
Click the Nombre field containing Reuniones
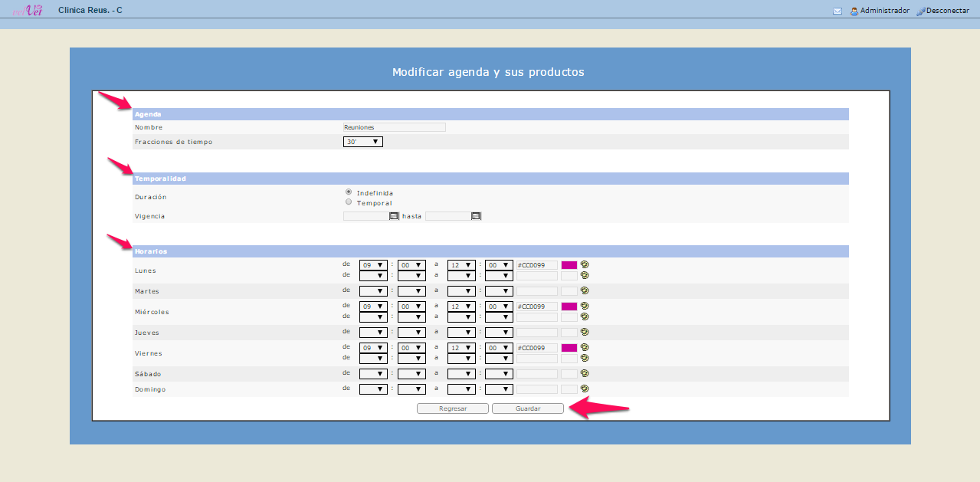(394, 127)
